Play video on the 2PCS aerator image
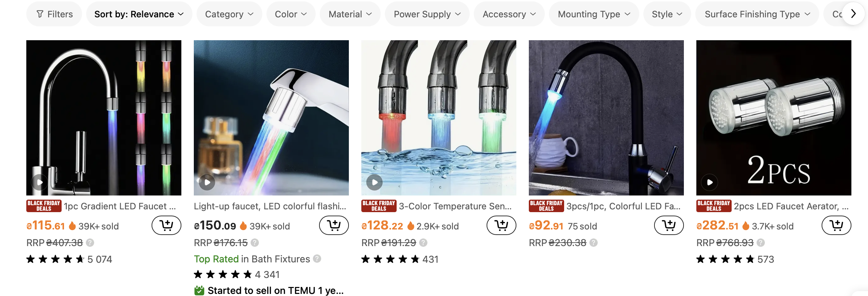The width and height of the screenshot is (868, 296). (x=710, y=182)
